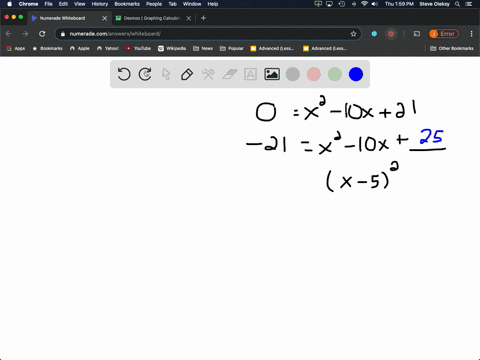The width and height of the screenshot is (480, 360).
Task: Open the AirPlay display icon
Action: 330,4
